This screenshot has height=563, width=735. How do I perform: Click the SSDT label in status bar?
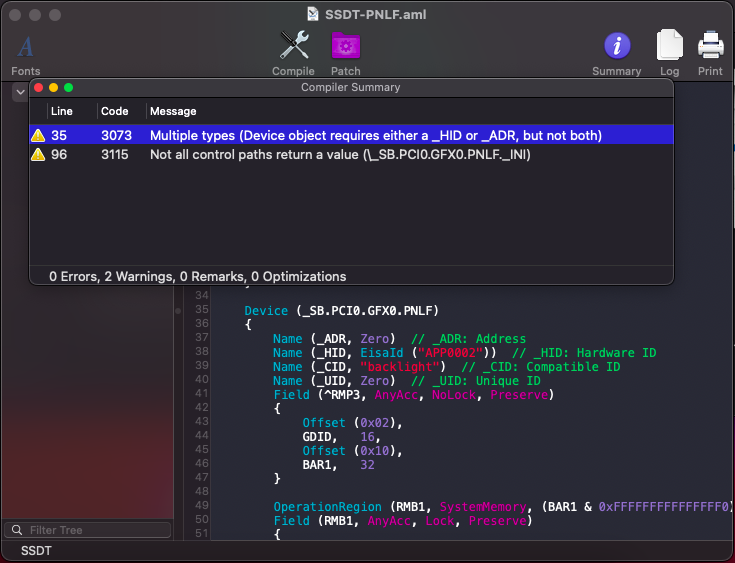[36, 551]
